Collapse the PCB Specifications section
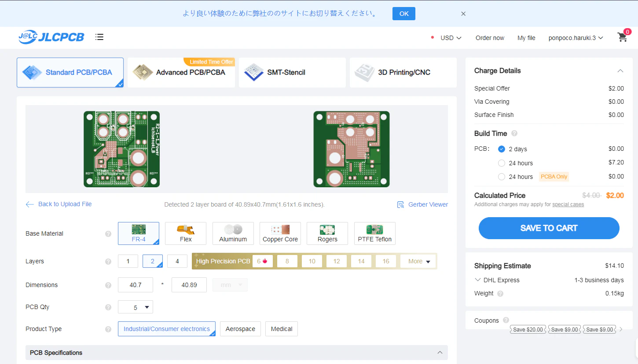This screenshot has width=638, height=364. (440, 353)
